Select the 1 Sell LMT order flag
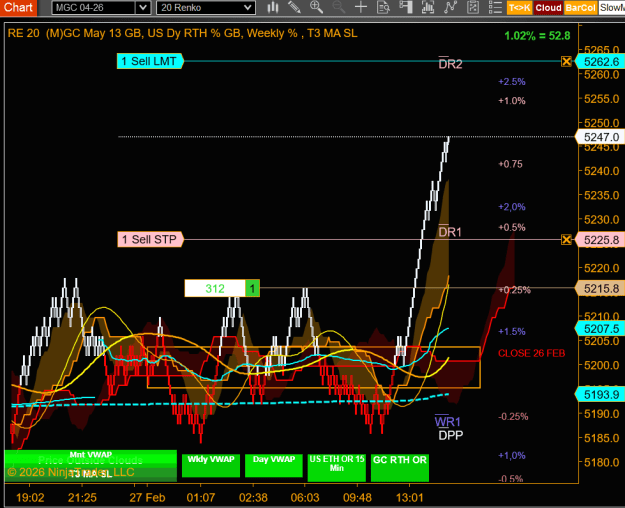The image size is (625, 508). [x=150, y=61]
